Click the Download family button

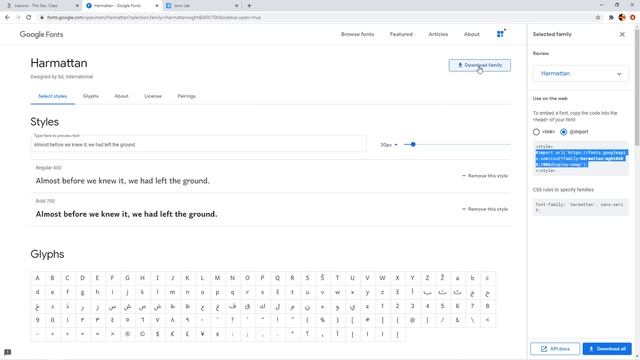(480, 65)
